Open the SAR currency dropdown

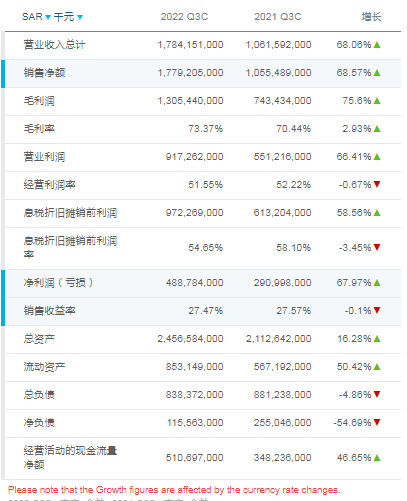pos(36,17)
